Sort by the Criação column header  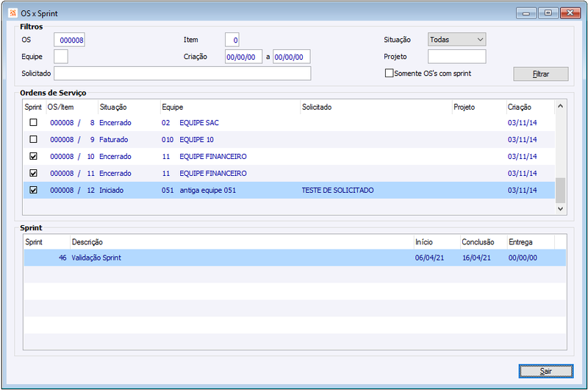point(530,107)
